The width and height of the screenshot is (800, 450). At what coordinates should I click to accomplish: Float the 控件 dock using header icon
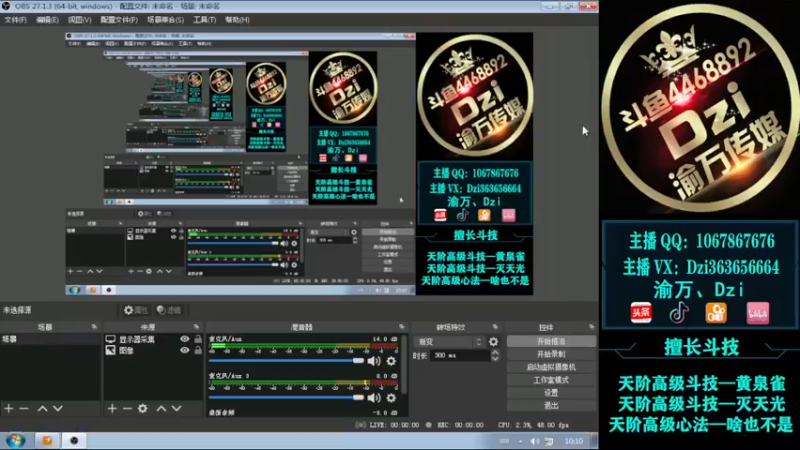point(591,327)
